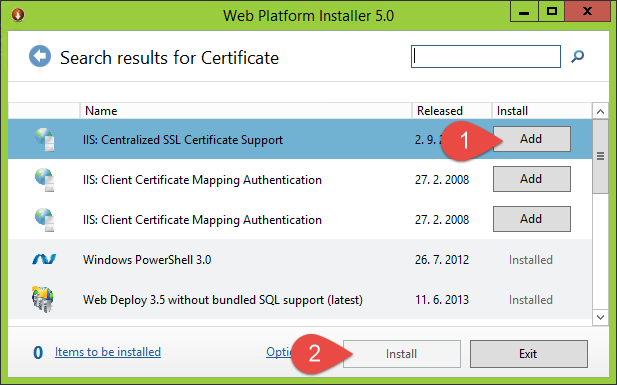Add IIS: Centralized SSL Certificate Support
The height and width of the screenshot is (385, 617).
pos(532,139)
